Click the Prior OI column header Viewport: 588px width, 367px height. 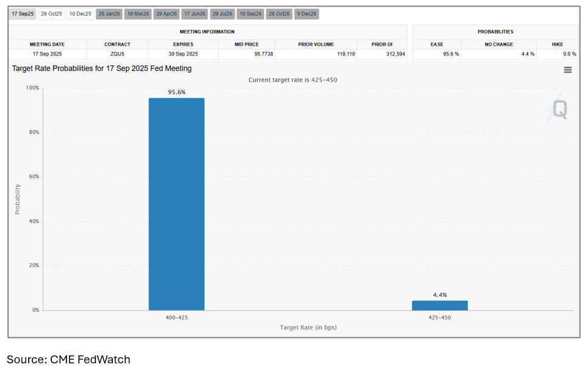(382, 45)
